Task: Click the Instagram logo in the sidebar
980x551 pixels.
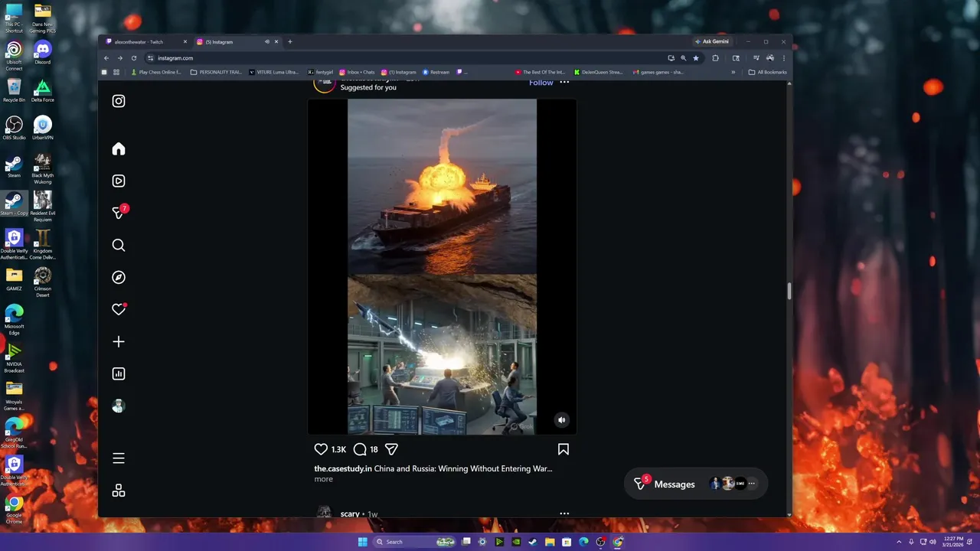Action: tap(119, 101)
